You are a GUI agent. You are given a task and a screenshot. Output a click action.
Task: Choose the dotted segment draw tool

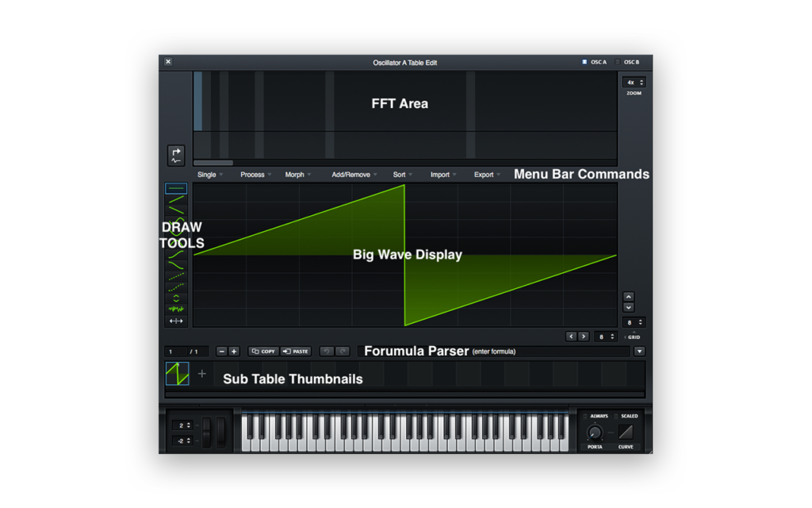point(176,275)
